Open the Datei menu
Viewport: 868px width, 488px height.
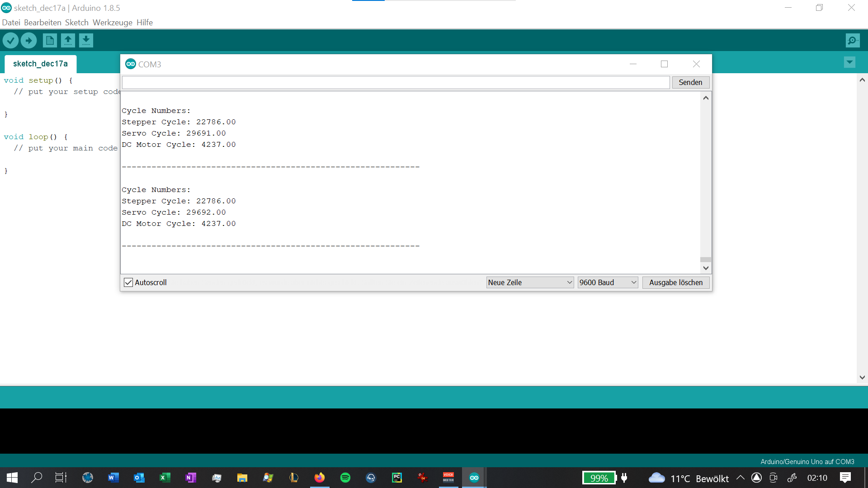pos(11,23)
